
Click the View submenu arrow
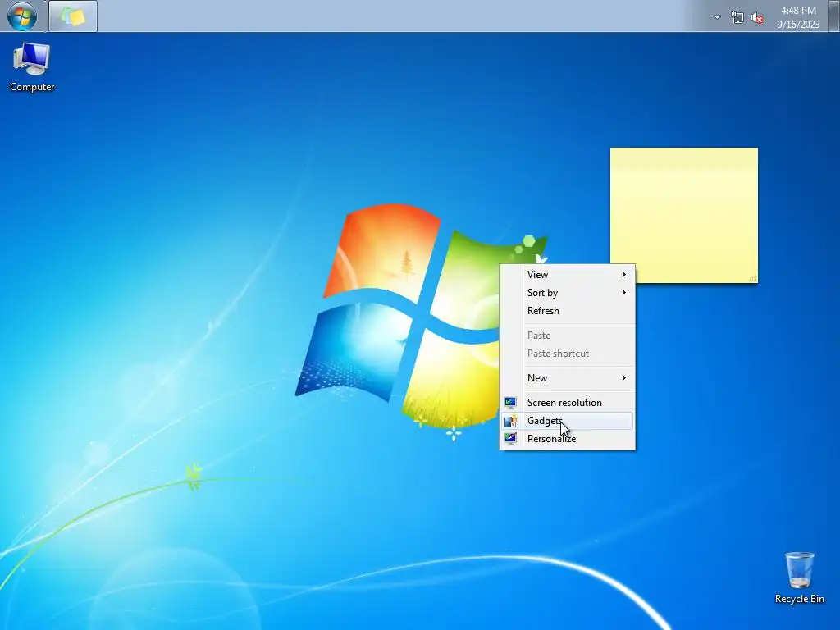tap(624, 274)
